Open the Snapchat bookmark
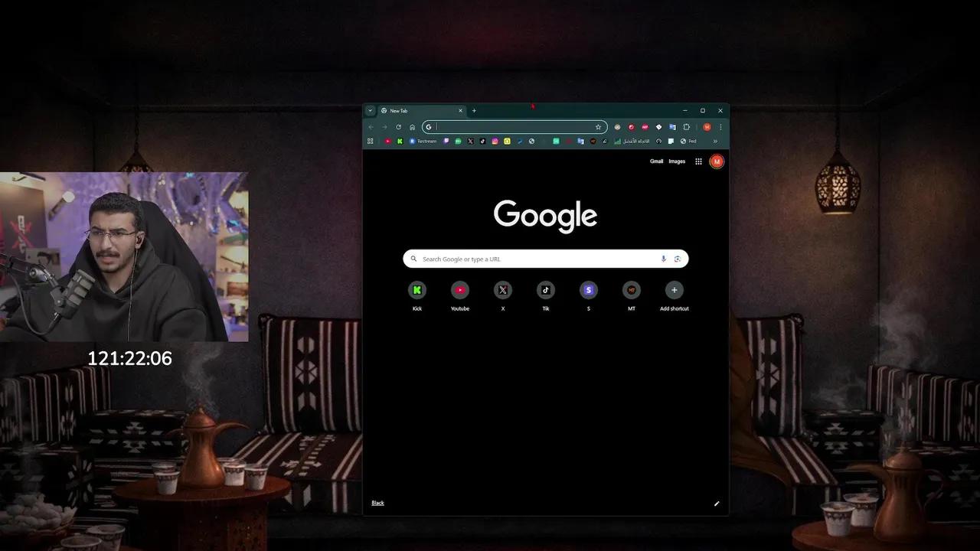The height and width of the screenshot is (551, 980). coord(507,141)
